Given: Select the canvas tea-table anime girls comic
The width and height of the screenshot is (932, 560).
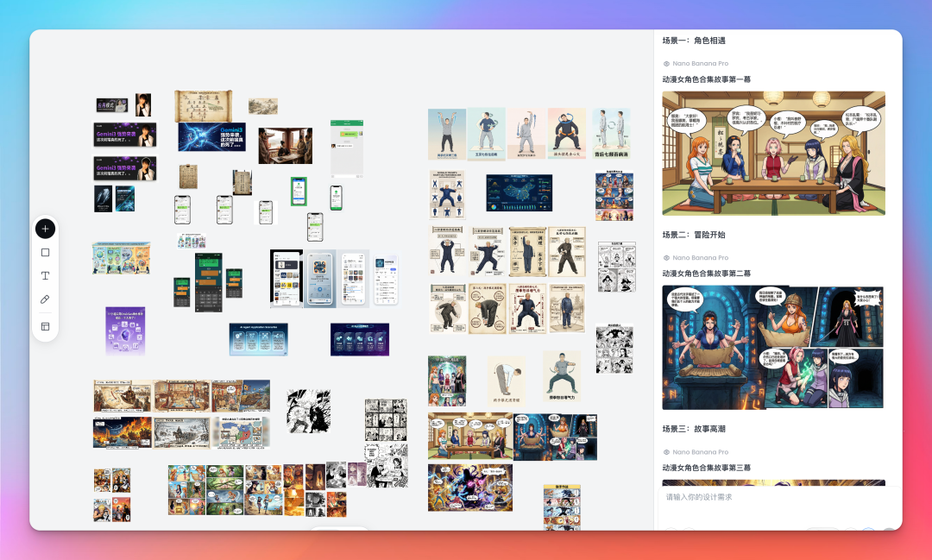Looking at the screenshot, I should (470, 437).
